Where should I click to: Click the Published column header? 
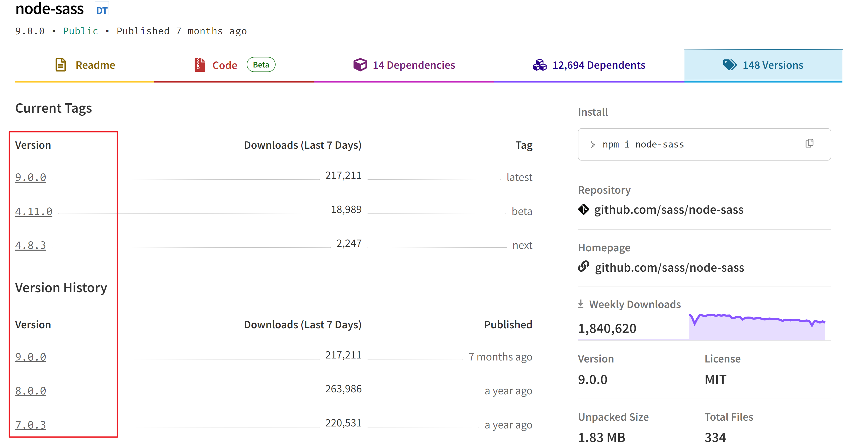pos(508,324)
